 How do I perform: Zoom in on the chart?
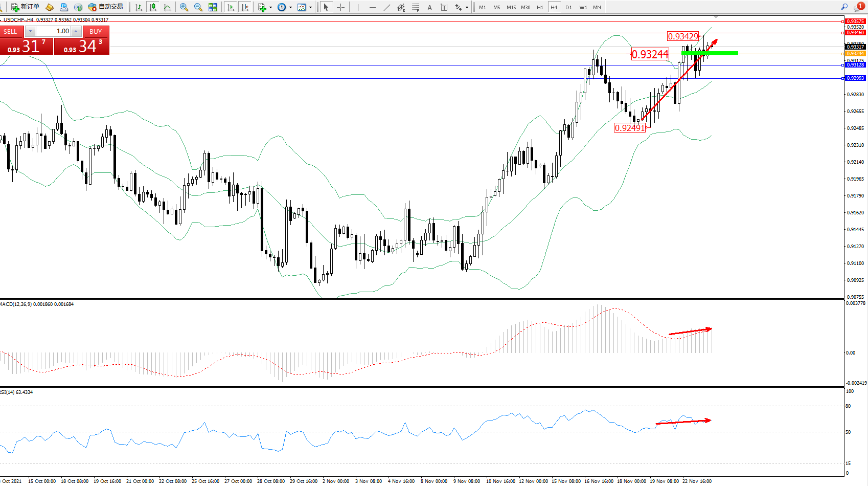coord(184,7)
